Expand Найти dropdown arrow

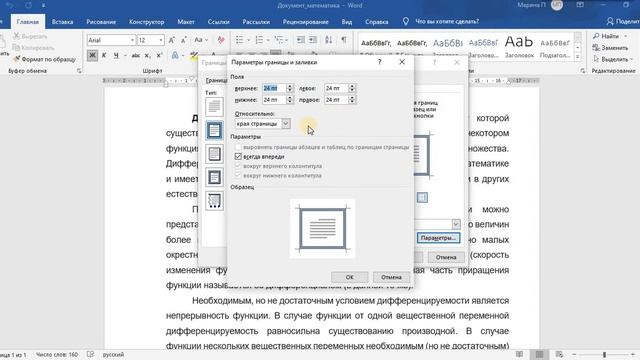[x=626, y=36]
